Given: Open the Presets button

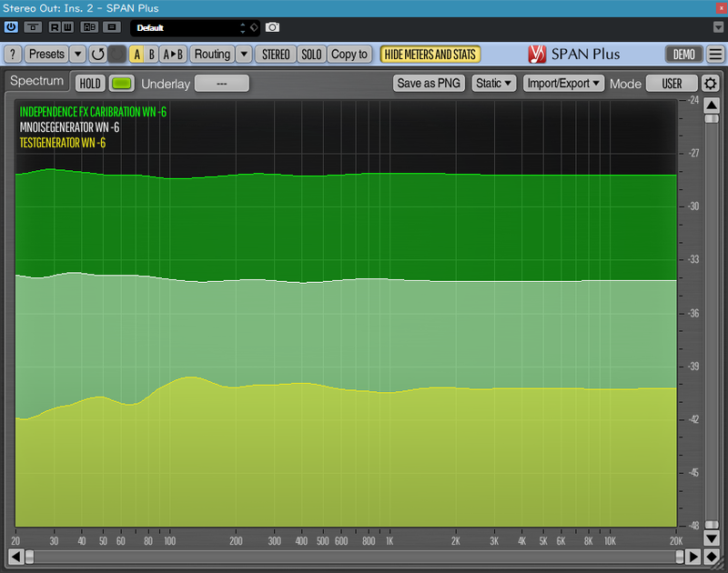Looking at the screenshot, I should tap(46, 55).
